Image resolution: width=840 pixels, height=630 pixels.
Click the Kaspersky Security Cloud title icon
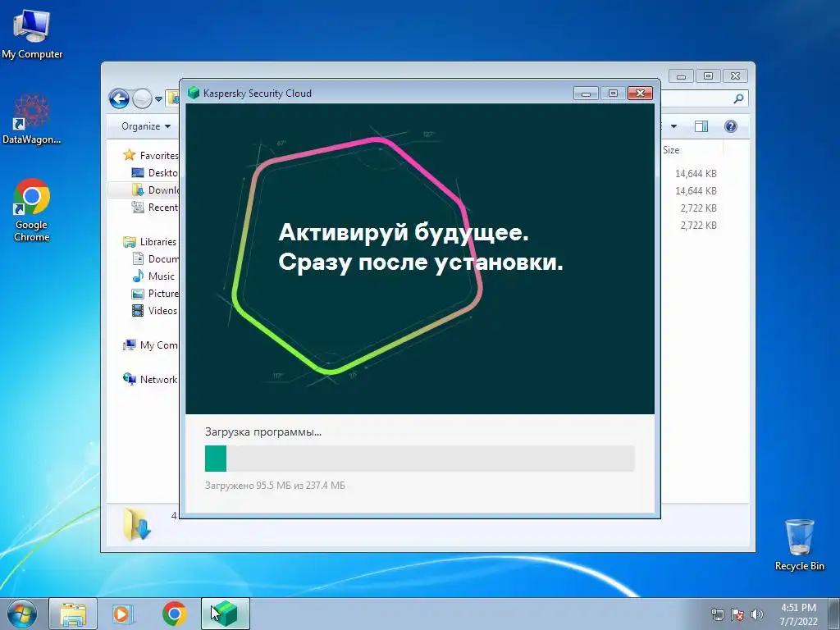pos(194,93)
